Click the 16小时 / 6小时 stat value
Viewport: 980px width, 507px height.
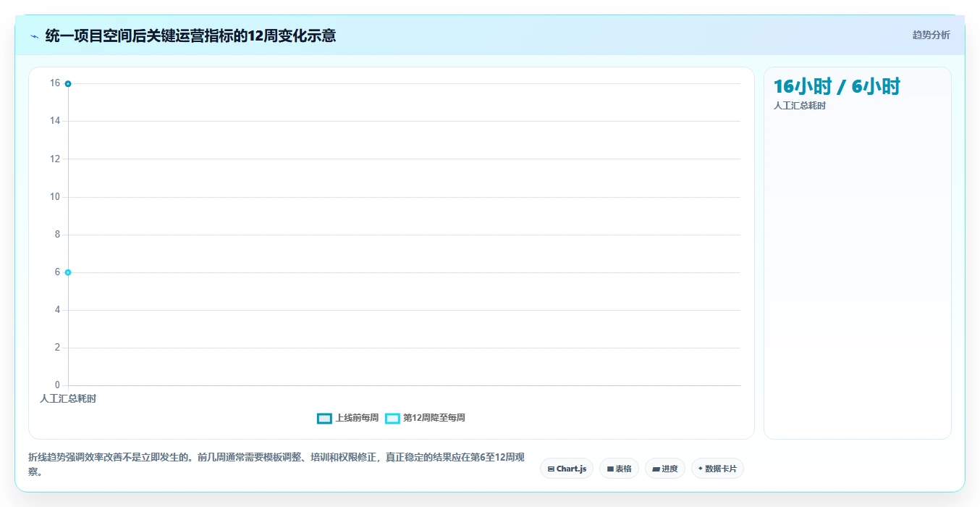tap(837, 86)
